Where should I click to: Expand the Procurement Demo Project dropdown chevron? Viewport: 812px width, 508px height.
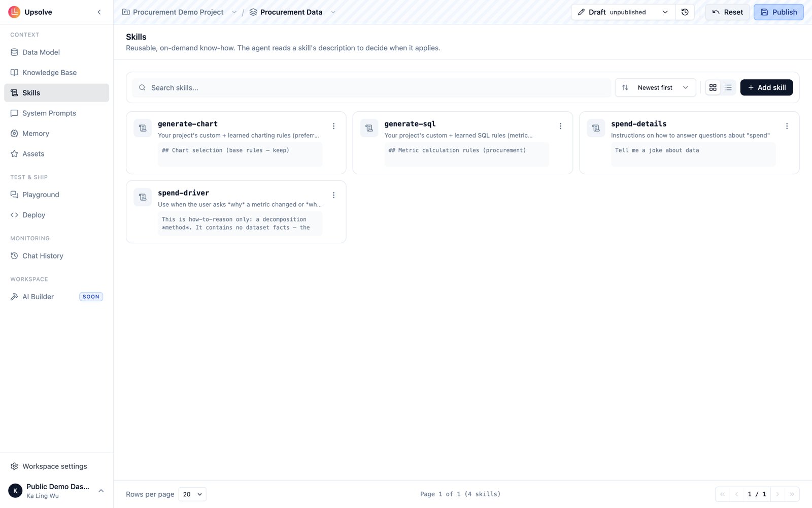click(x=234, y=12)
